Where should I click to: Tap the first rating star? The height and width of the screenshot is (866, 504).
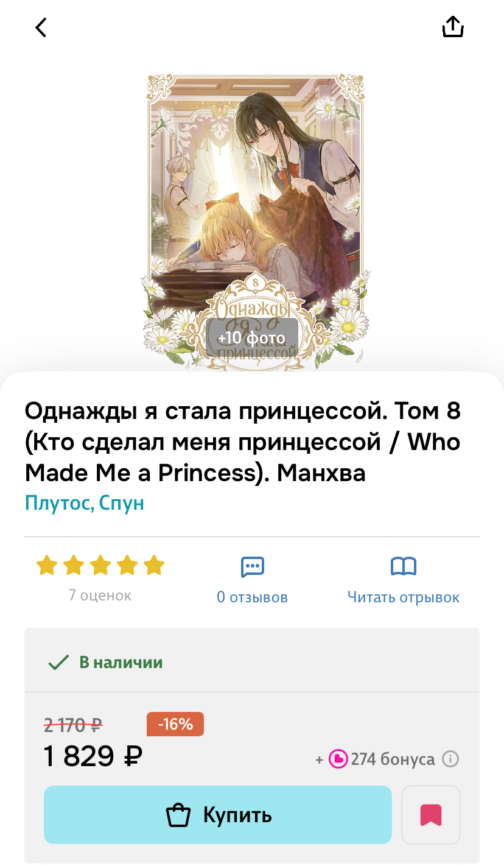47,565
